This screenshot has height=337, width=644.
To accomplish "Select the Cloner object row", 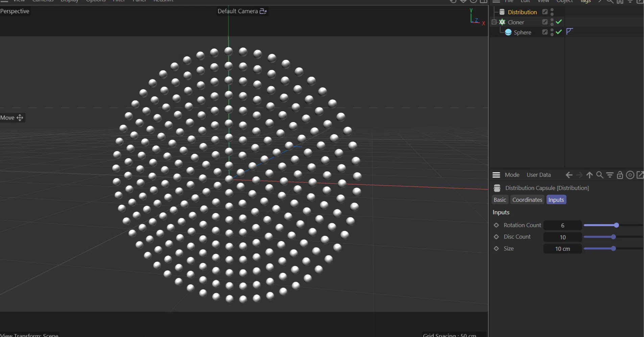I will [516, 22].
